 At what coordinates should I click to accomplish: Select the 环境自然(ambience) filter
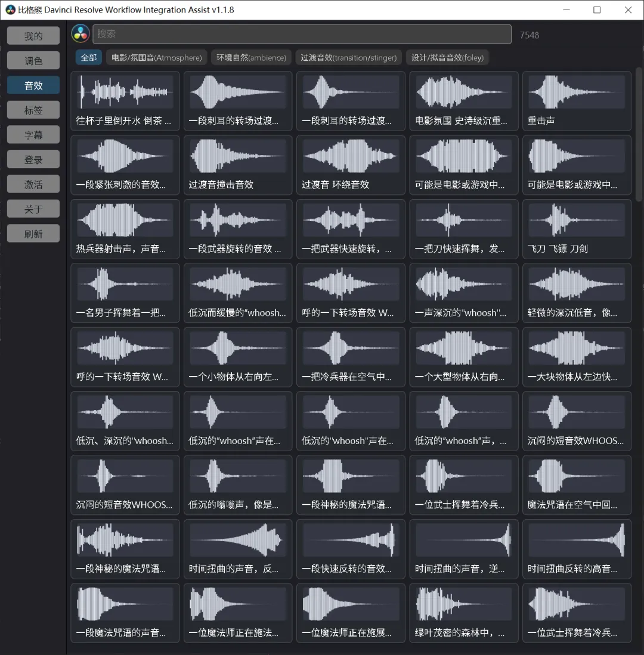pos(251,58)
